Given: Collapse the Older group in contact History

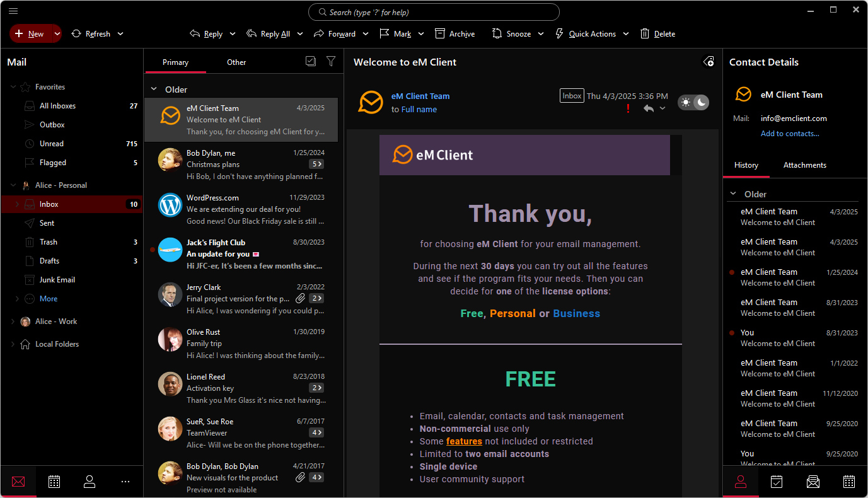Looking at the screenshot, I should tap(733, 194).
